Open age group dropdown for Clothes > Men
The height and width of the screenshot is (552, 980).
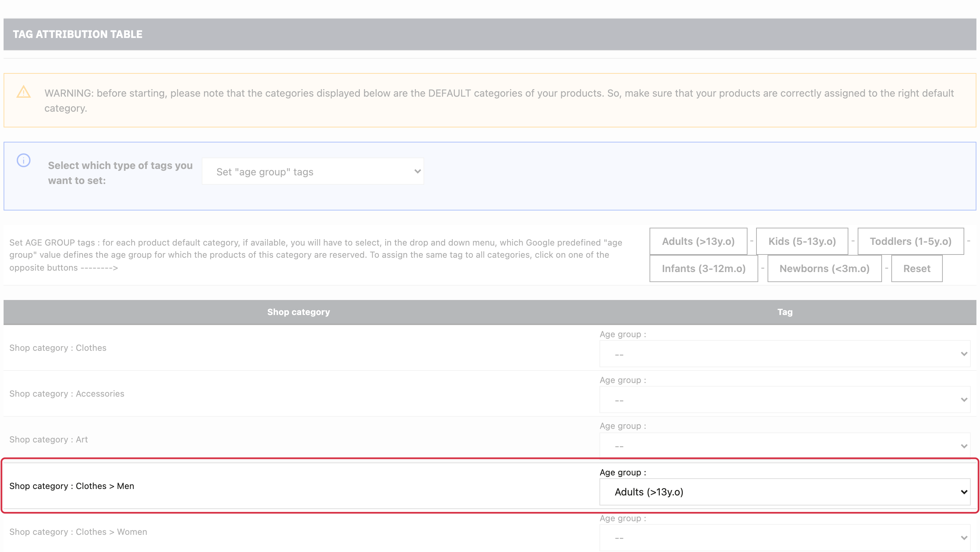(785, 492)
